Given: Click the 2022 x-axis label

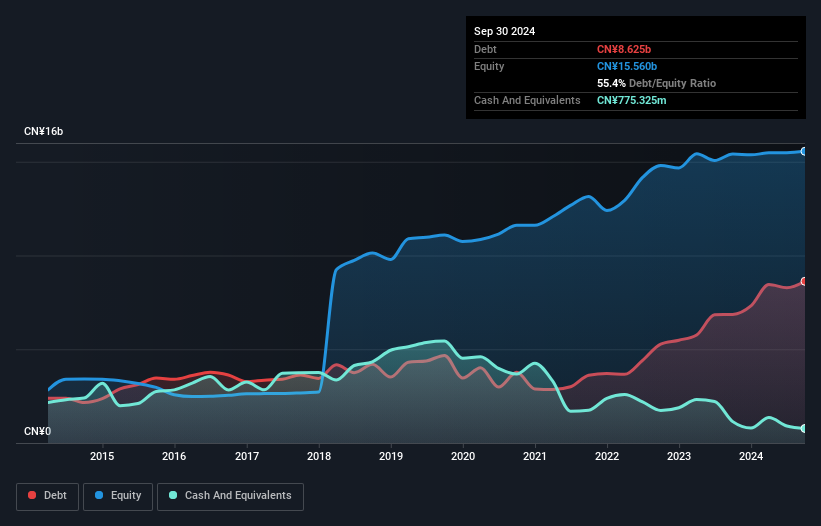Looking at the screenshot, I should [x=607, y=456].
